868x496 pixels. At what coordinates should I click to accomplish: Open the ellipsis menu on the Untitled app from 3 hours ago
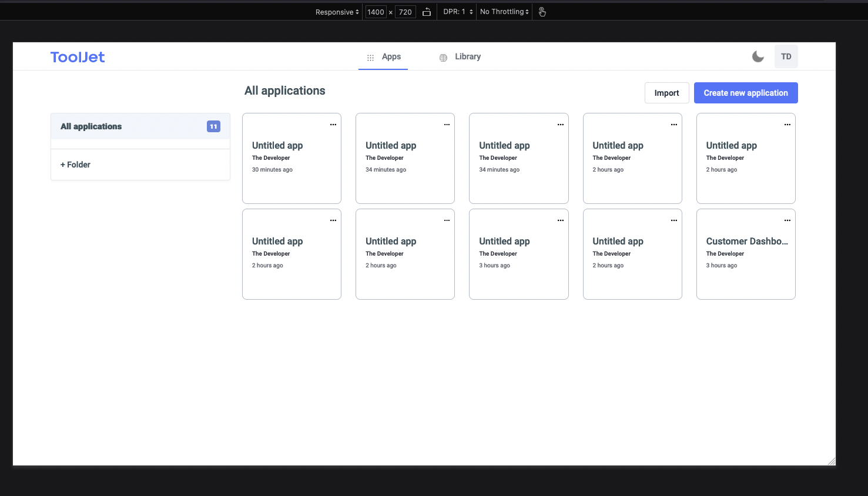tap(561, 220)
